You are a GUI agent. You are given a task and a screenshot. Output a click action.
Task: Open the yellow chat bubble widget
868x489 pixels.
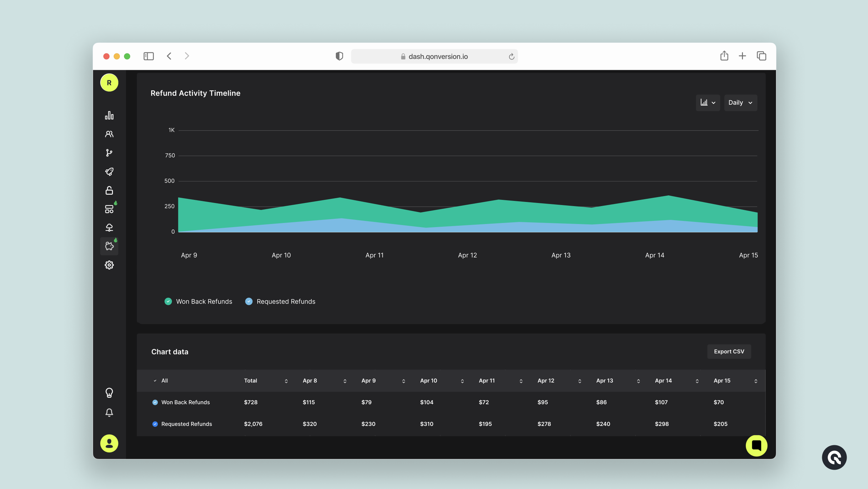tap(756, 446)
